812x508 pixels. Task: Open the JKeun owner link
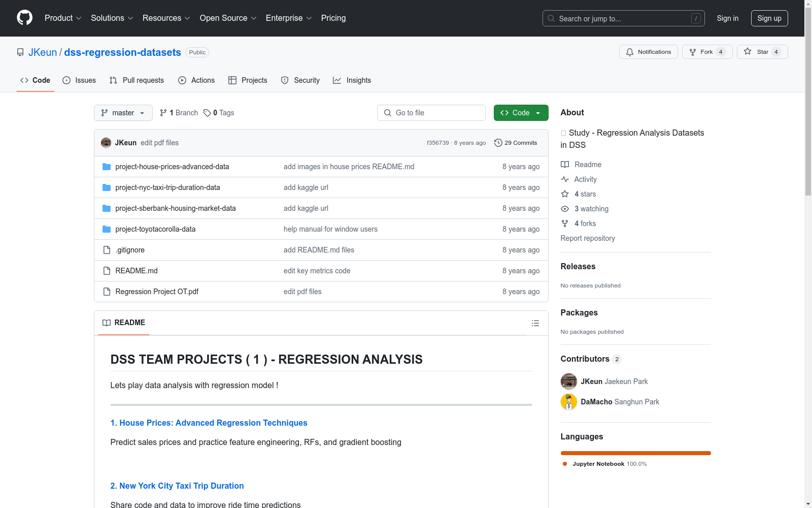tap(43, 52)
